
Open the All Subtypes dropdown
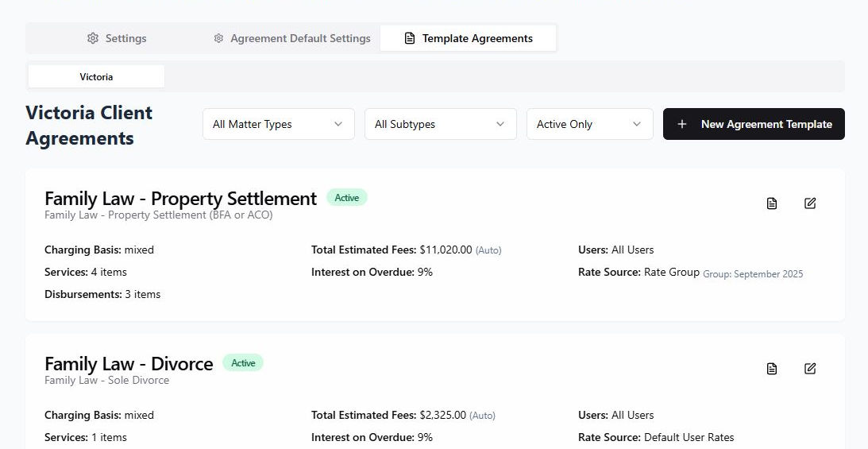click(440, 124)
